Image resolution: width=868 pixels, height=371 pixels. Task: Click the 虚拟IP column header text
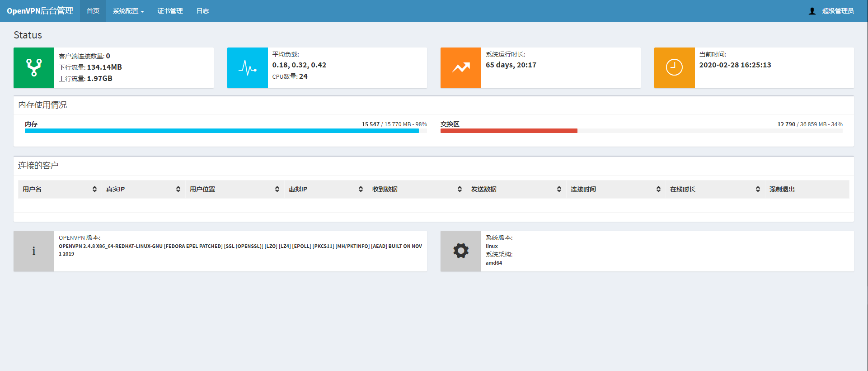[x=298, y=189]
